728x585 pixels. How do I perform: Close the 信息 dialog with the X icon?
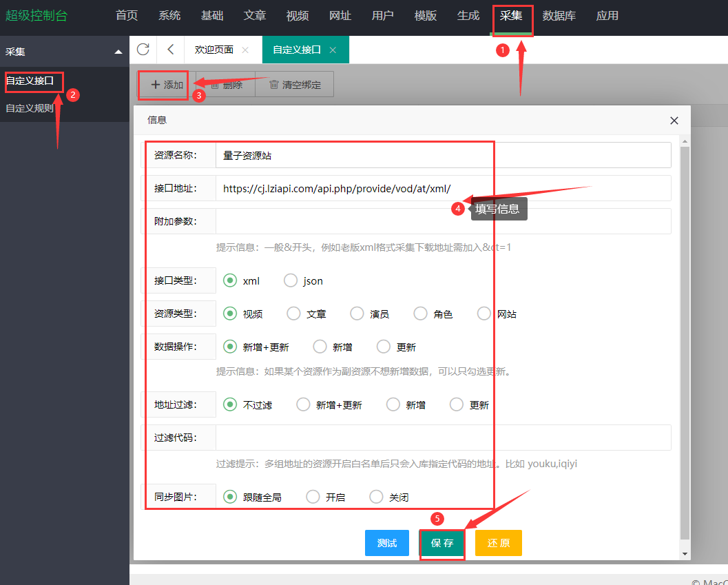[x=674, y=120]
